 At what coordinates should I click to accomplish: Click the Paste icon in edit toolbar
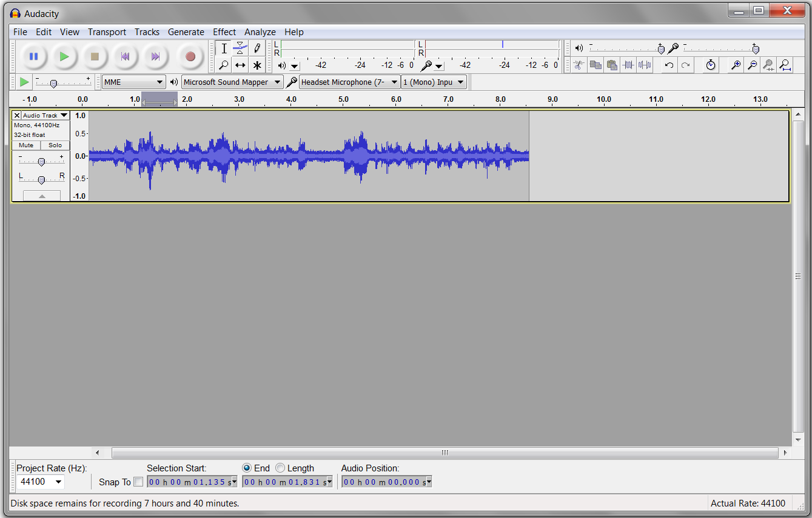612,65
